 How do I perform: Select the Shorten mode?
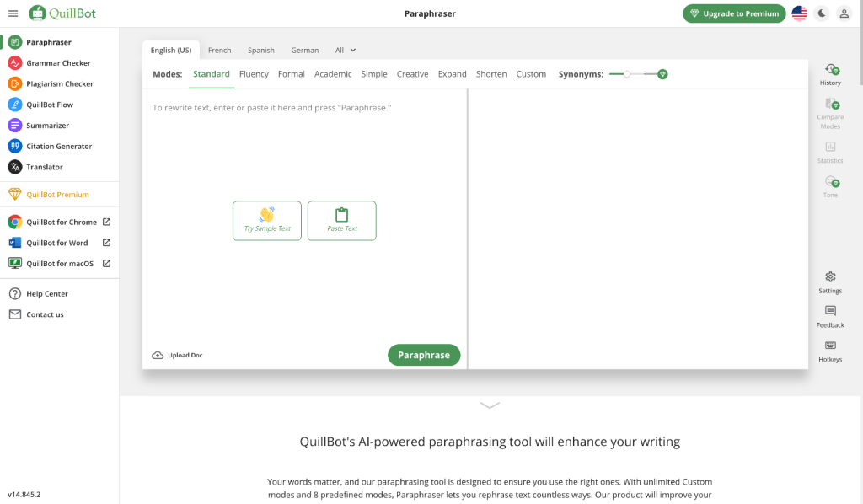tap(491, 74)
